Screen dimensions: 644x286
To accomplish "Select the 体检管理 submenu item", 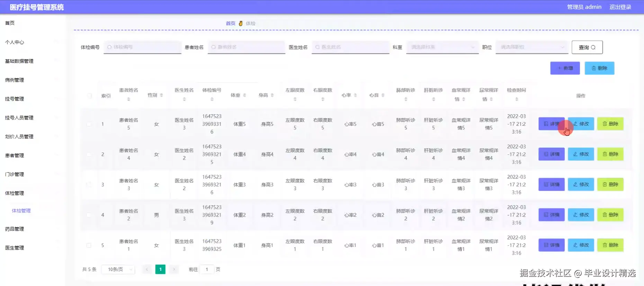I will [x=21, y=211].
